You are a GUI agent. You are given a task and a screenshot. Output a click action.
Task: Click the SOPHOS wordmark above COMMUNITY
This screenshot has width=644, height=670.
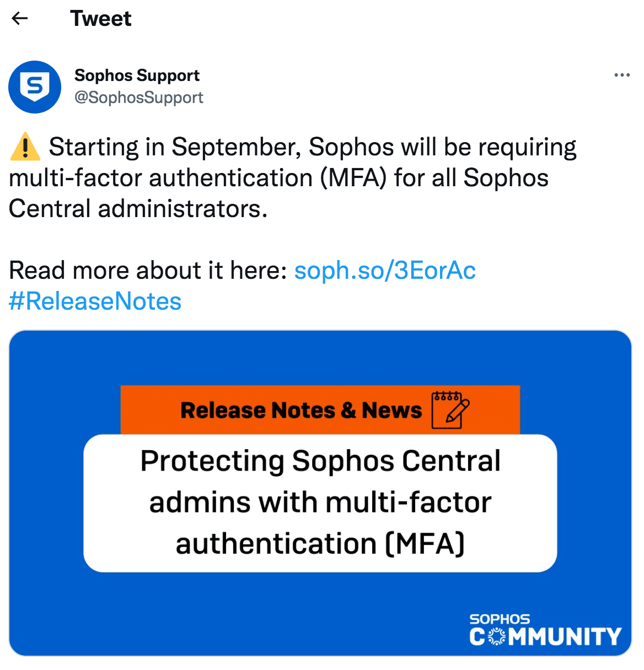pyautogui.click(x=499, y=618)
